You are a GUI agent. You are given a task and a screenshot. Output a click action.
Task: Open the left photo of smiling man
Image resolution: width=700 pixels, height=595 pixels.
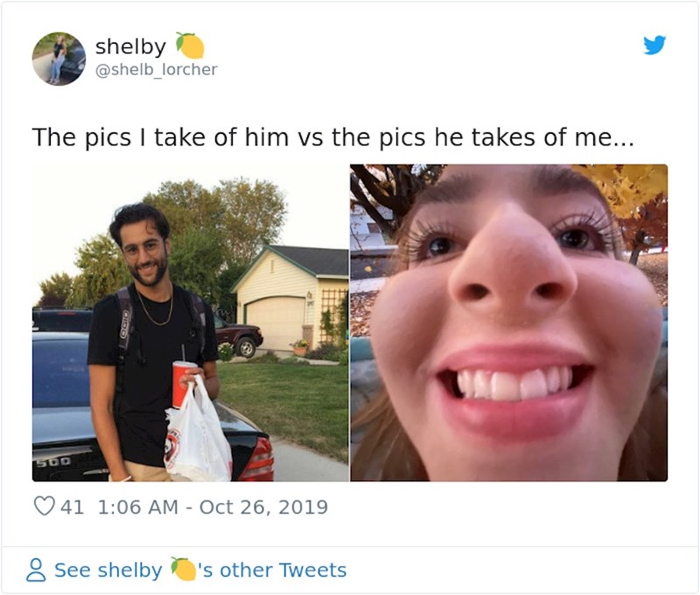tap(191, 323)
